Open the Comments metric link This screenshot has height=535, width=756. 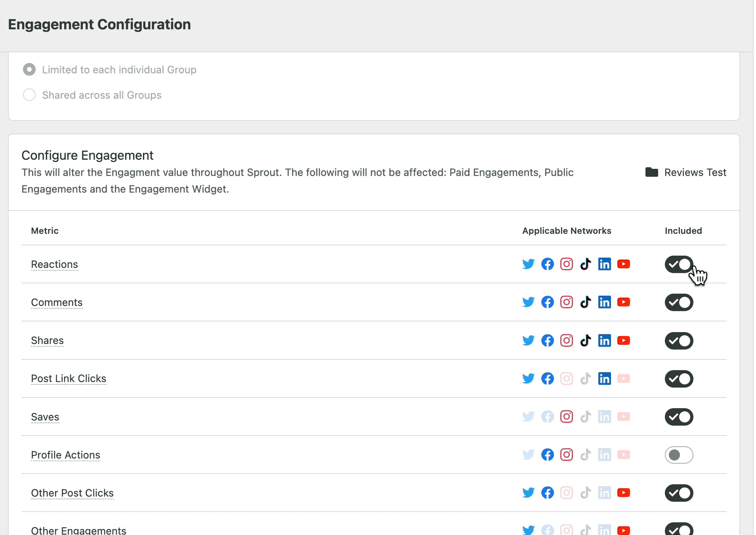57,302
